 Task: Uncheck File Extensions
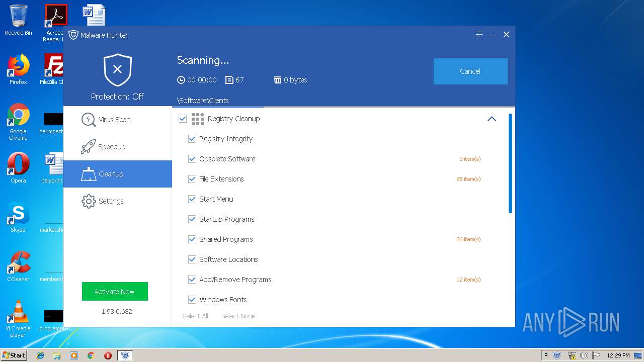(192, 179)
